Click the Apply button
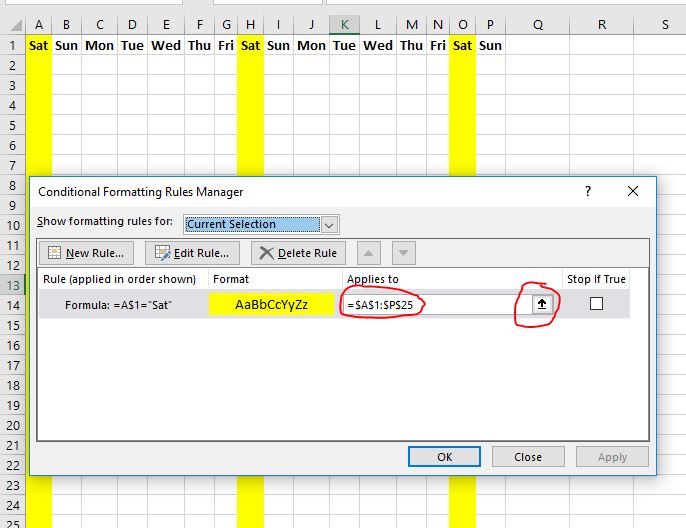Screen dimensions: 686x528 (612, 457)
